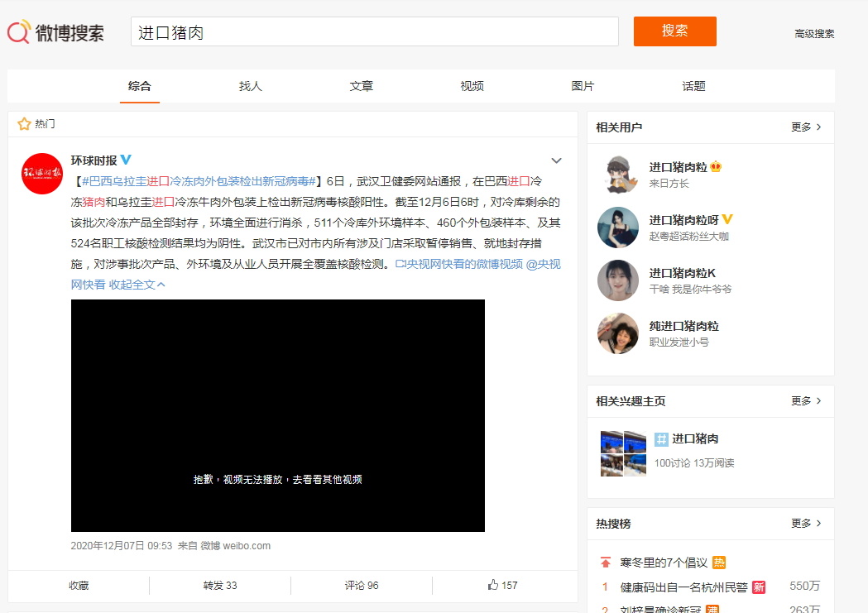Click hashtag icon beside 进口猪肉 topic

661,439
